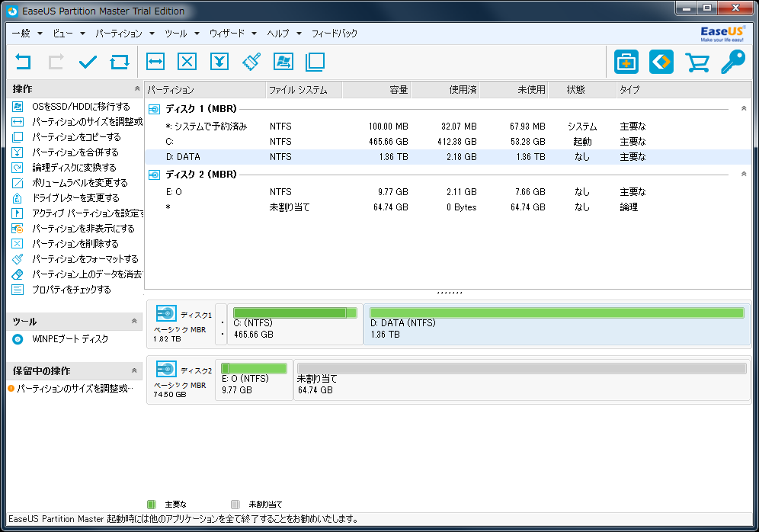Select the Format partition toolbar icon
759x532 pixels.
pyautogui.click(x=251, y=62)
